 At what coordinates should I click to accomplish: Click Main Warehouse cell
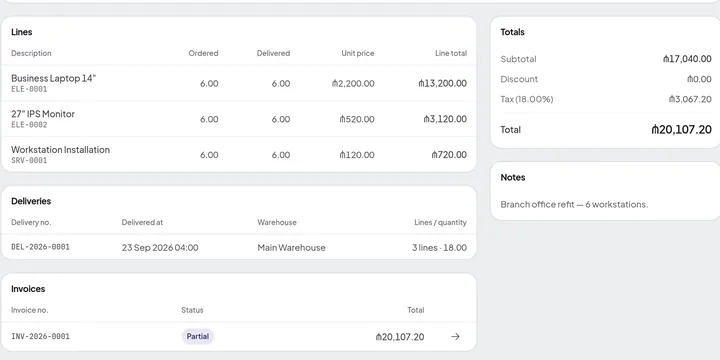pos(291,248)
